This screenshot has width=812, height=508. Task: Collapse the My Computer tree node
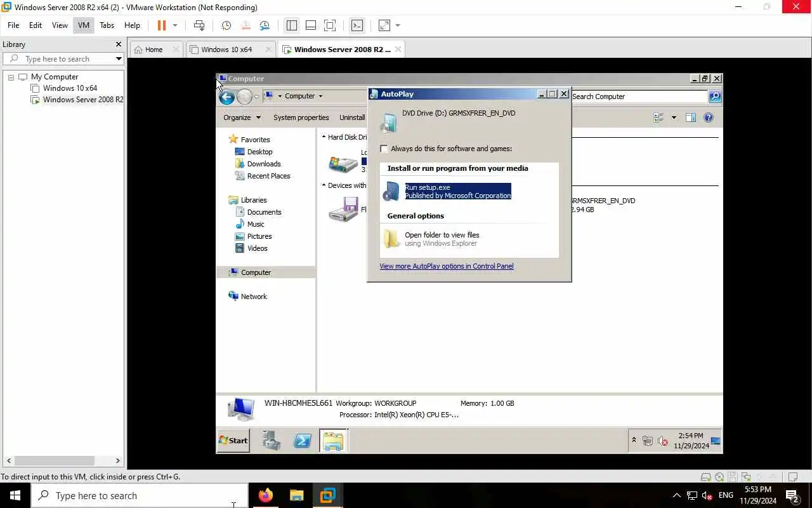click(11, 77)
